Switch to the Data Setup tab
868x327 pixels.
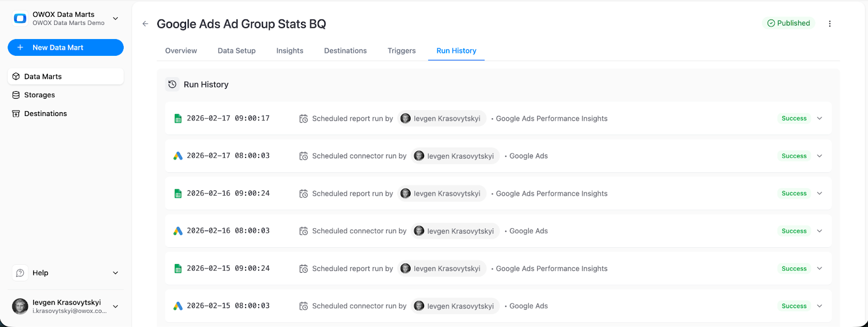[x=237, y=50]
